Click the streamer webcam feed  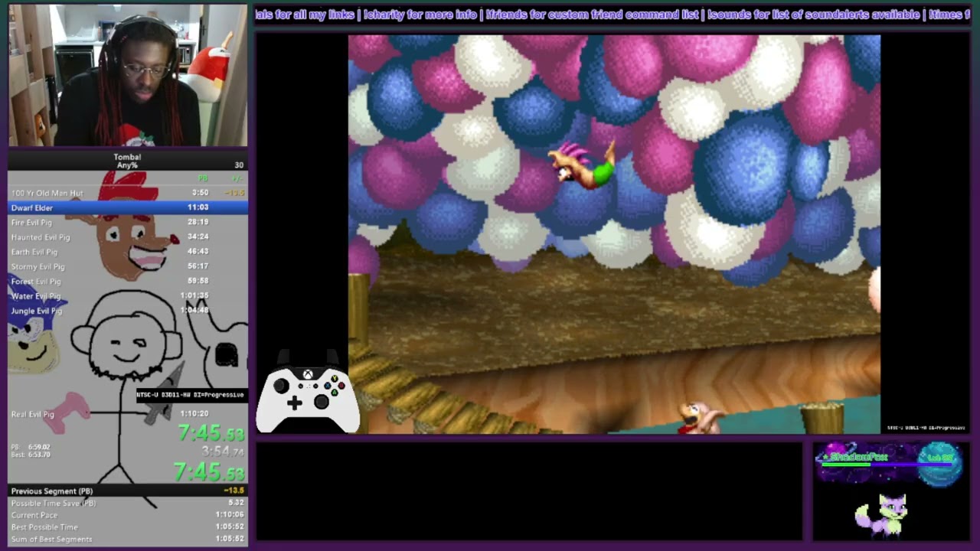pyautogui.click(x=128, y=75)
